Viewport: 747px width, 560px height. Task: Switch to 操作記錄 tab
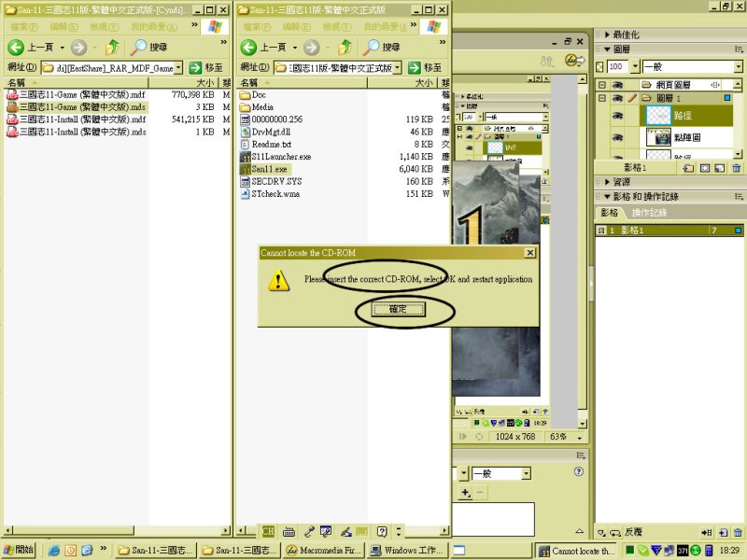click(x=649, y=213)
